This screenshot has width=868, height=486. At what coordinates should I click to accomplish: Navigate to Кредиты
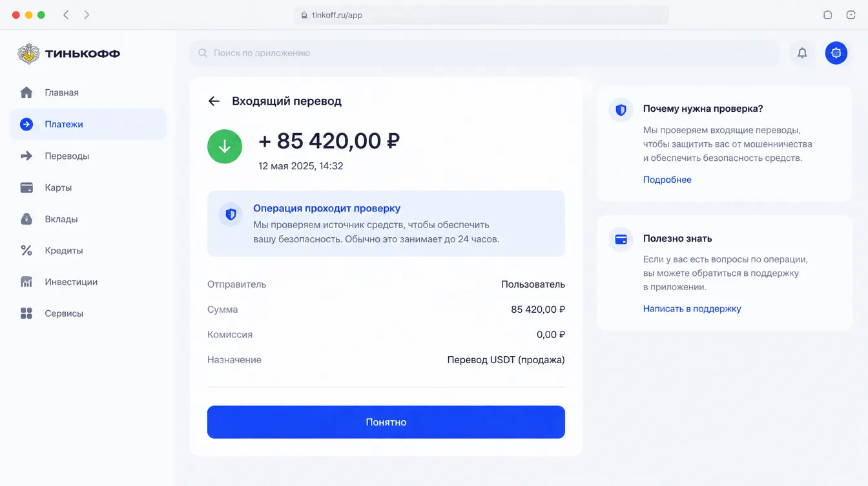pyautogui.click(x=88, y=250)
